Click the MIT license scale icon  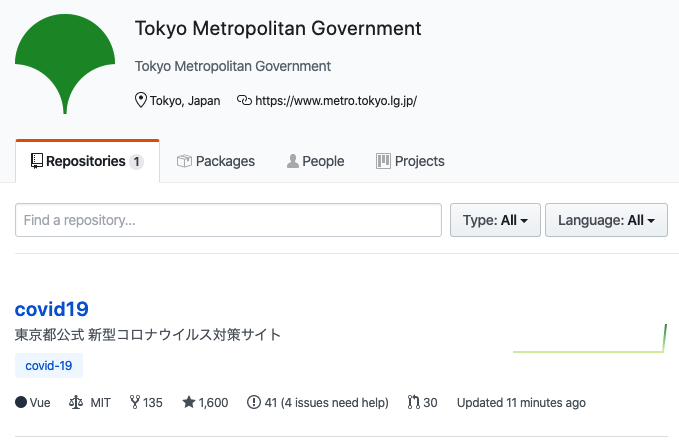(76, 403)
